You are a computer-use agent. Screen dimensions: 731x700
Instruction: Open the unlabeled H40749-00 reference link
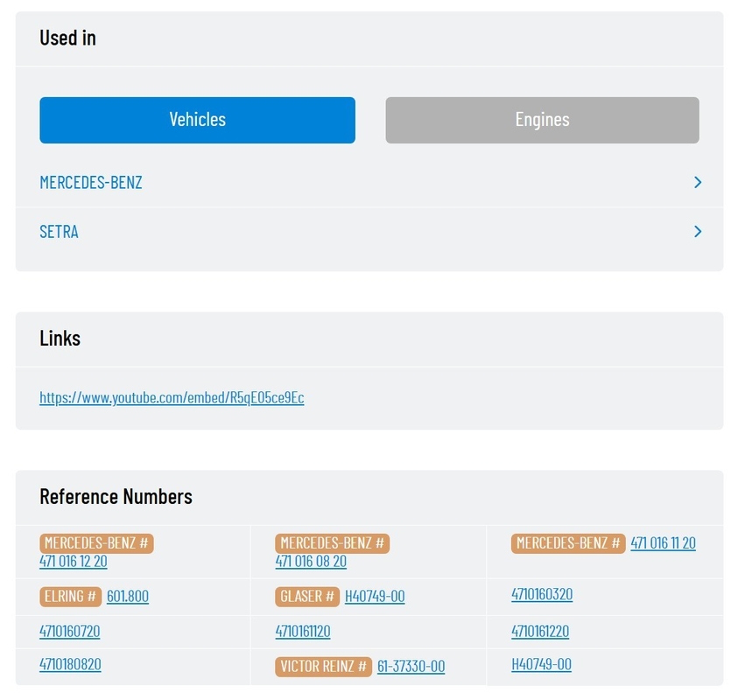point(541,664)
